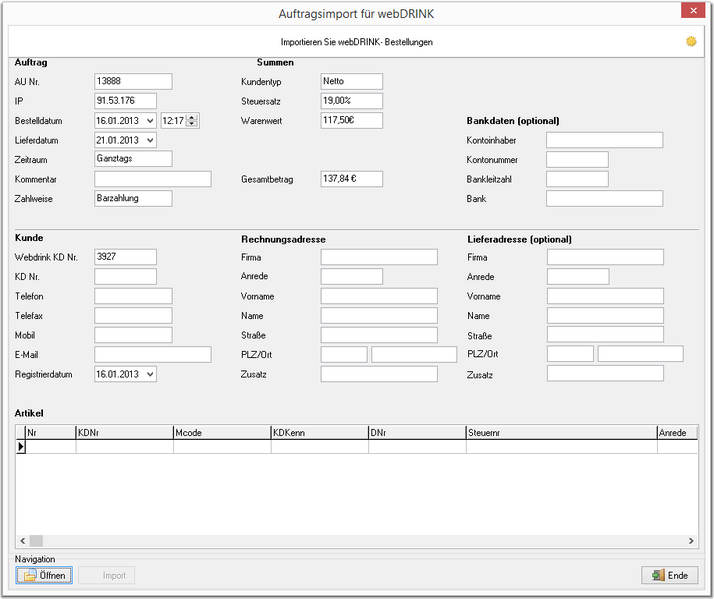
Task: Click Lieferadresse Straße field
Action: tap(605, 335)
